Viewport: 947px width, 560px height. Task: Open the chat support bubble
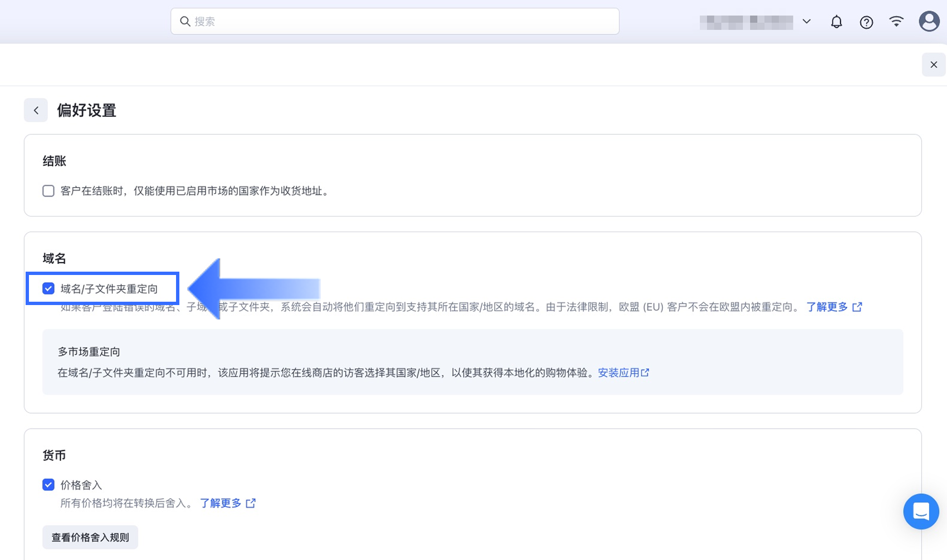(x=921, y=512)
